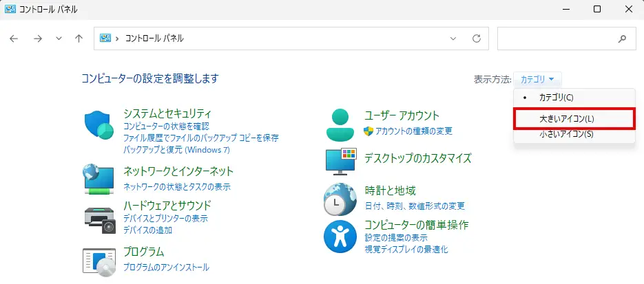Click 設定の提案の表示 link
The image size is (644, 284).
pos(396,238)
